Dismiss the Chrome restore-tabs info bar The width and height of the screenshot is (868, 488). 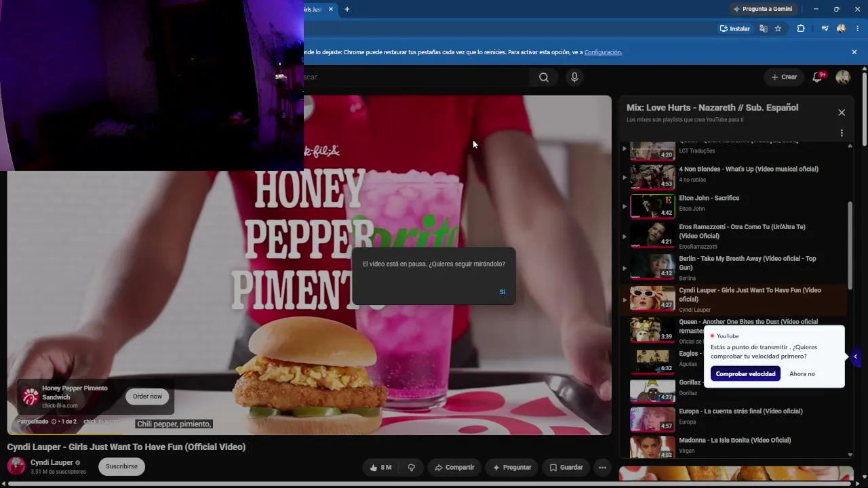pyautogui.click(x=854, y=52)
